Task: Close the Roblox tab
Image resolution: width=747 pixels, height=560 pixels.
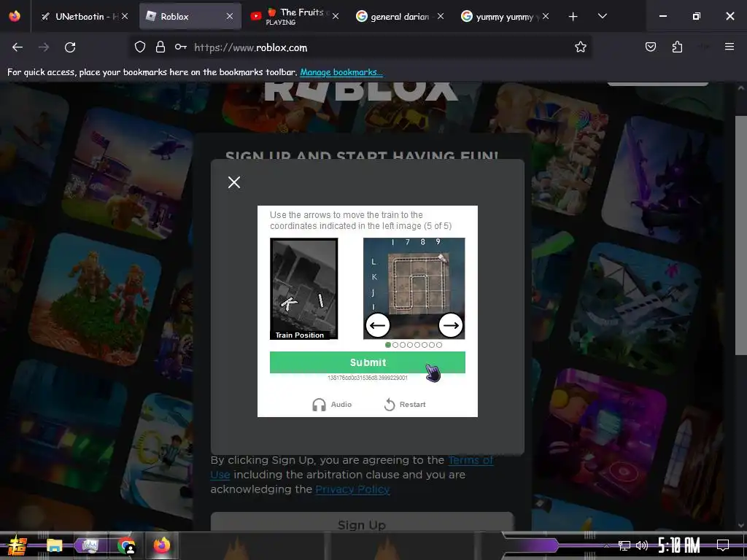Action: coord(230,16)
